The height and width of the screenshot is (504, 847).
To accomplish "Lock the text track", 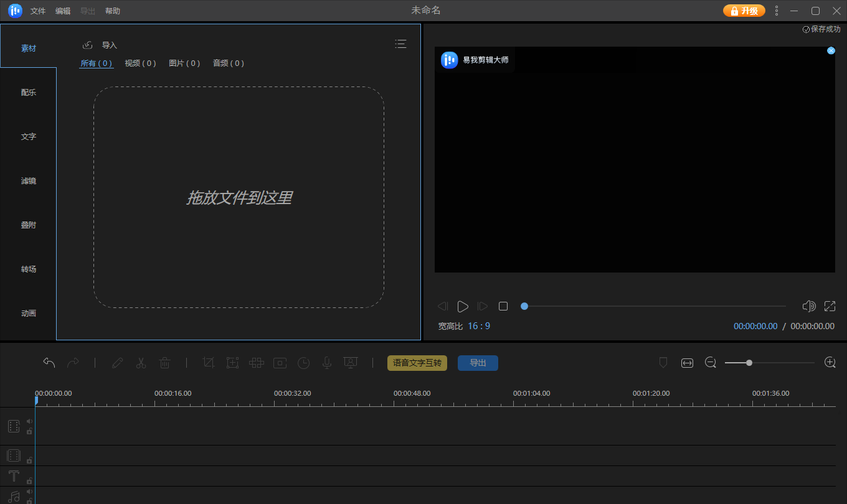I will [29, 481].
